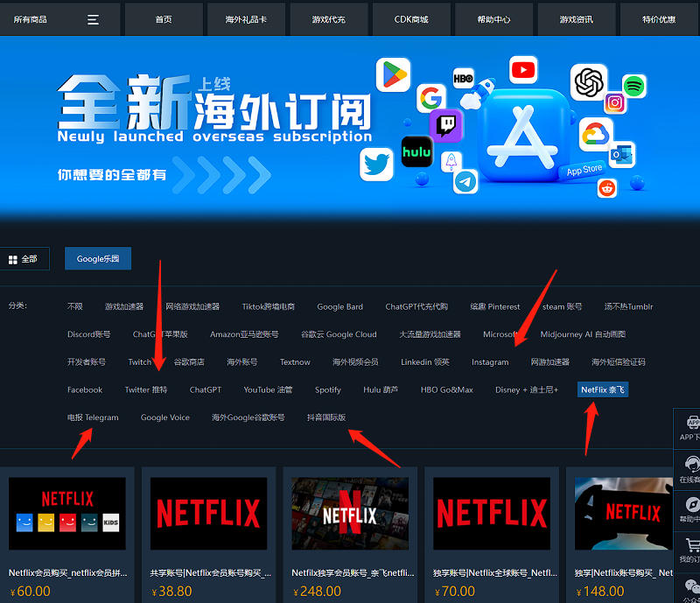
Task: Select the Discord账号 category
Action: click(89, 334)
